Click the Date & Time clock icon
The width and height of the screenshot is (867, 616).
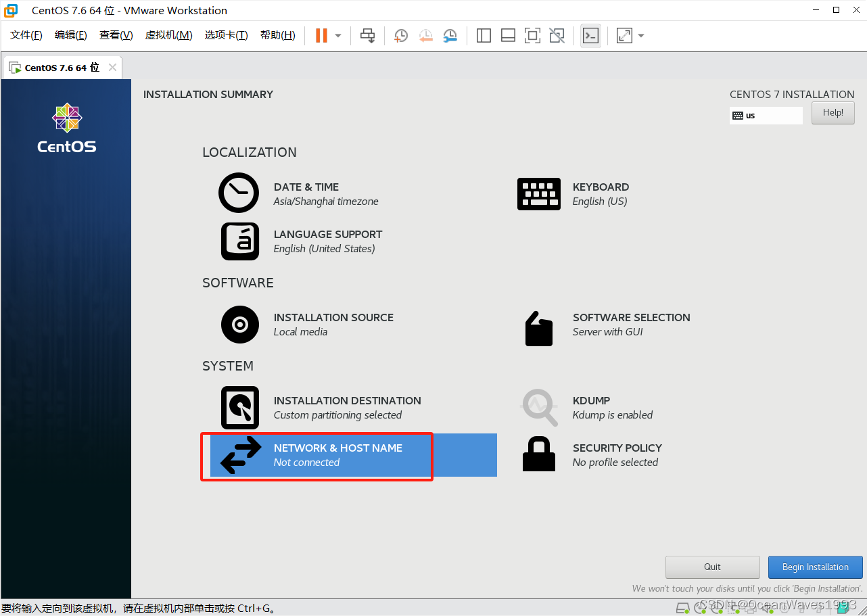tap(239, 193)
